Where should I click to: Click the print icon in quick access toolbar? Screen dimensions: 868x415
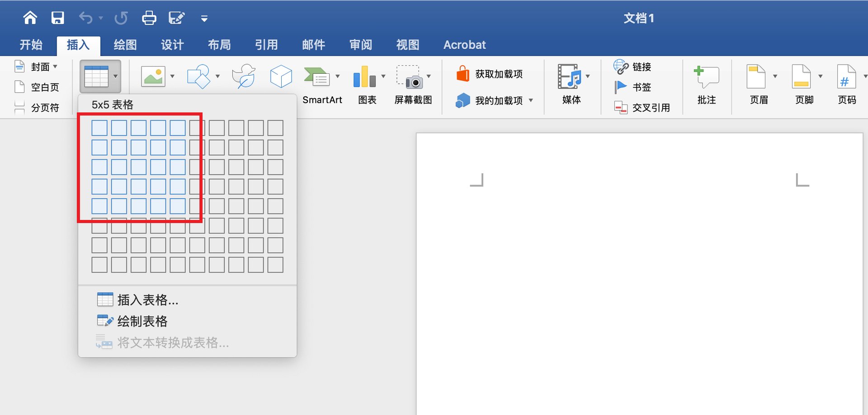(x=149, y=18)
